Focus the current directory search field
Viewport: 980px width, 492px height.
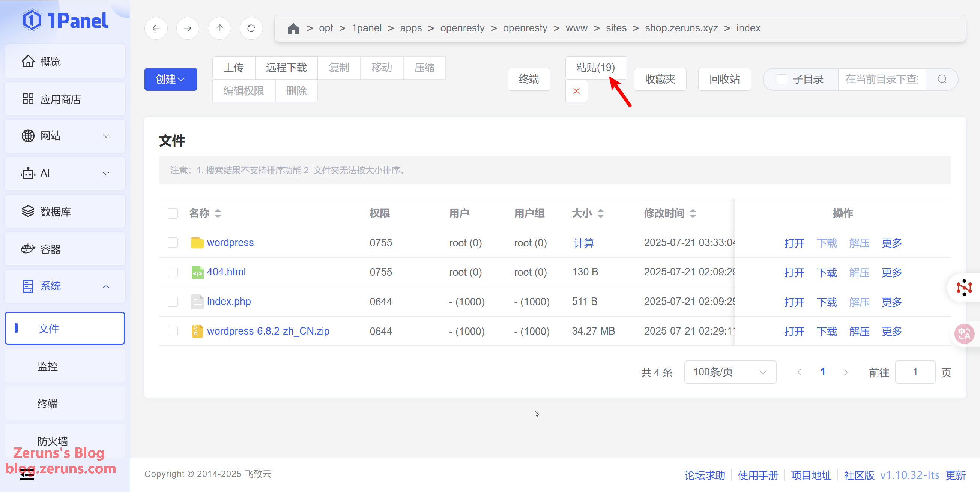(x=882, y=79)
